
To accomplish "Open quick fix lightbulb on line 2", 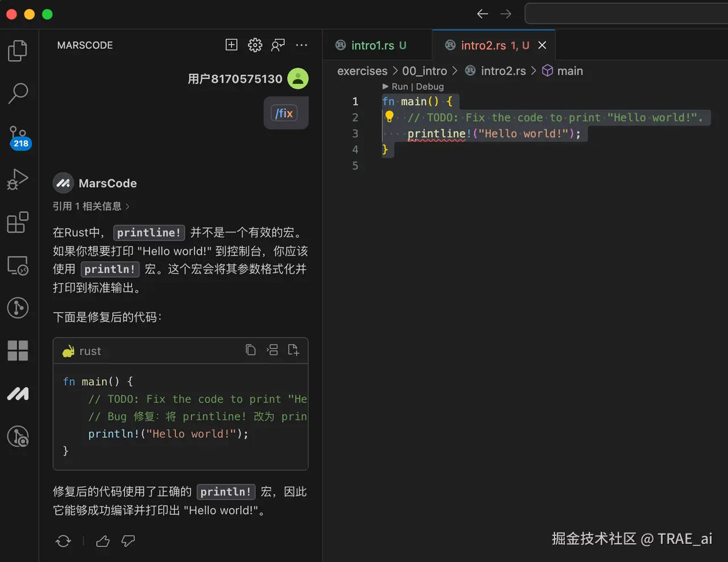I will (390, 117).
